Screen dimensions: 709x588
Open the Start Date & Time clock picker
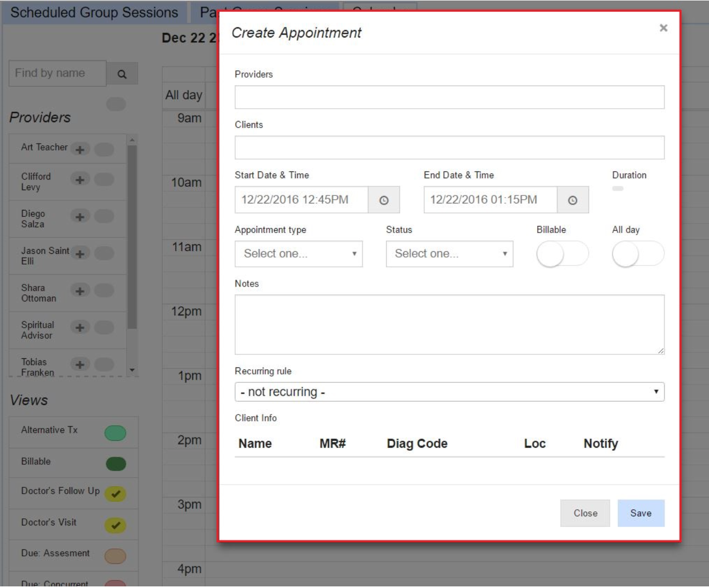click(x=383, y=200)
